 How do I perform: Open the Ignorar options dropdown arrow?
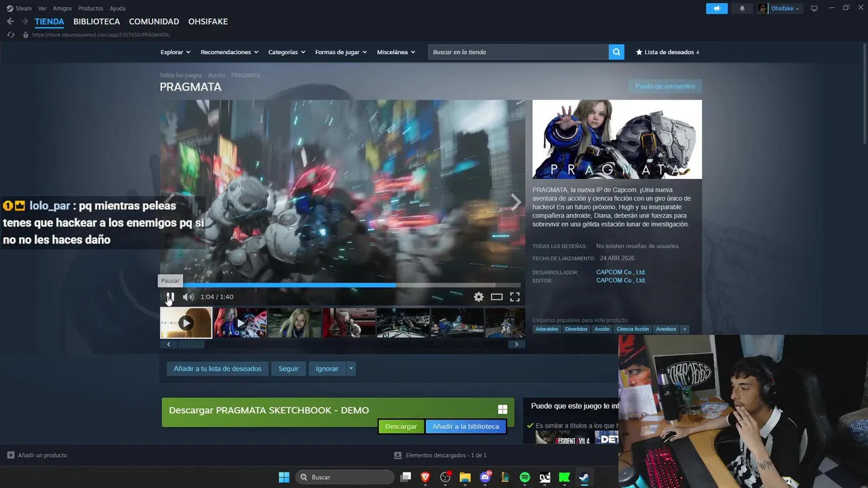pyautogui.click(x=351, y=369)
